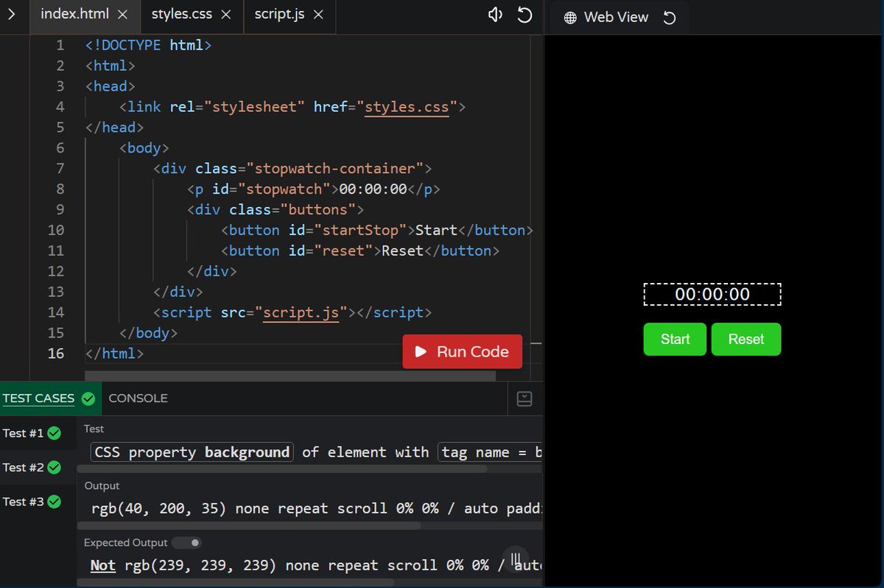Click the green check on TEST CASES tab
Viewport: 884px width, 588px height.
pos(88,398)
